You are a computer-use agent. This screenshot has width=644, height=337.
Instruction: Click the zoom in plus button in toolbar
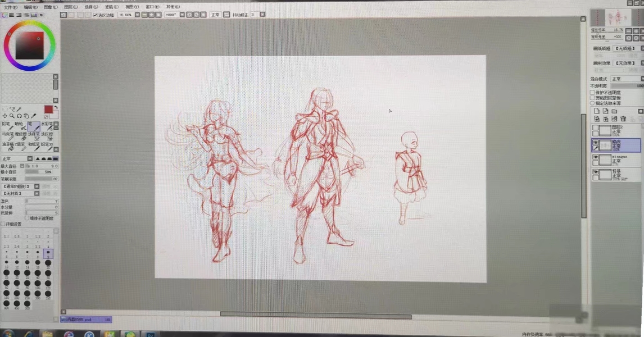coord(151,15)
